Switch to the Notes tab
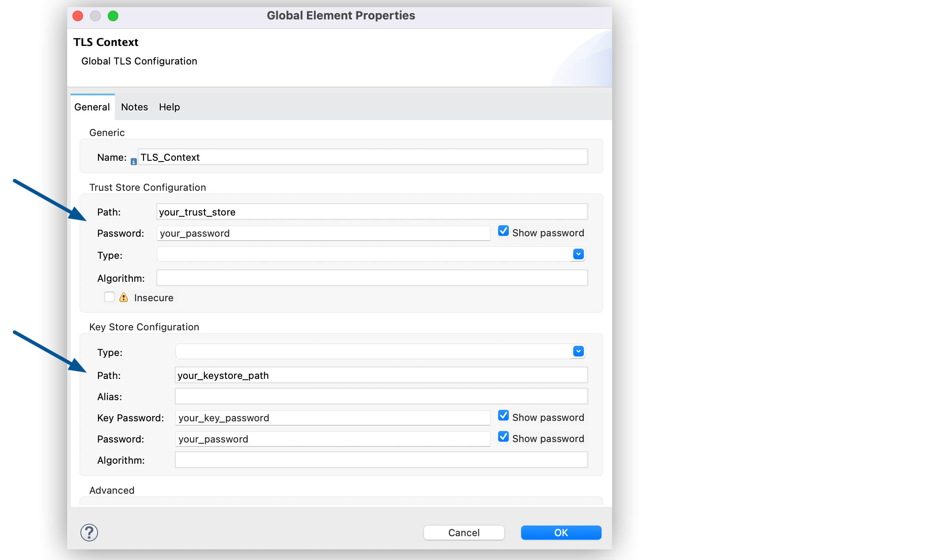The height and width of the screenshot is (560, 946). (134, 107)
